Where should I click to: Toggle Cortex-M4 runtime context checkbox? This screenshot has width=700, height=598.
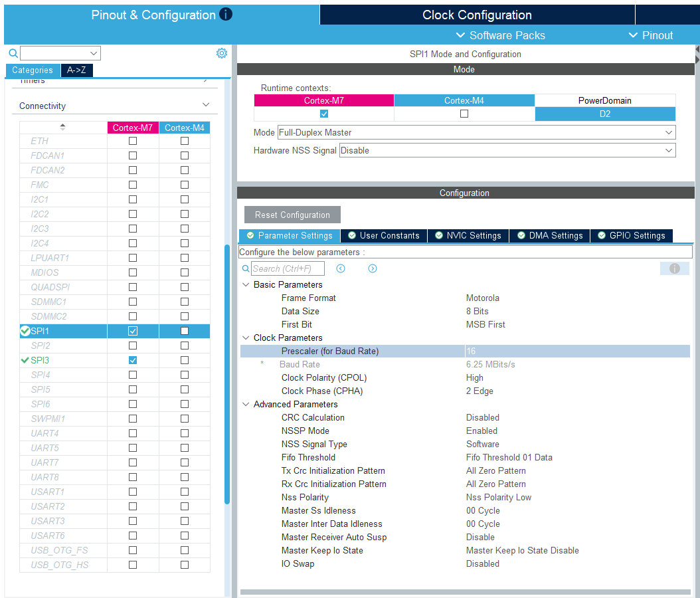click(464, 114)
